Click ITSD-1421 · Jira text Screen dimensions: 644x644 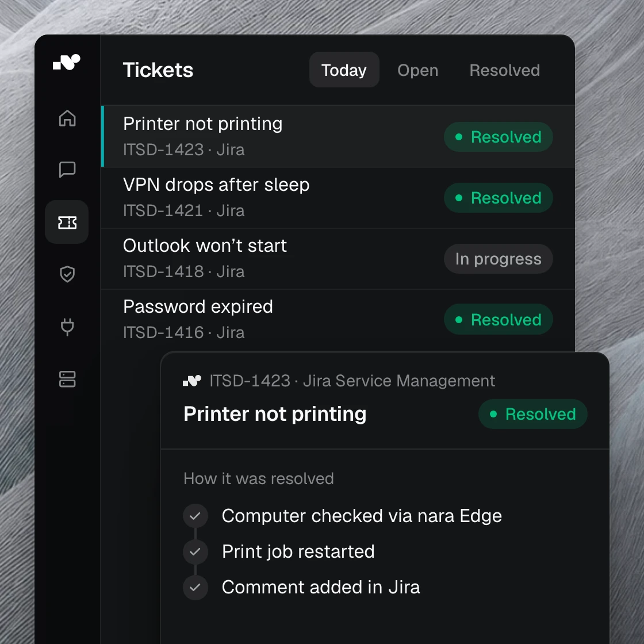(x=183, y=210)
